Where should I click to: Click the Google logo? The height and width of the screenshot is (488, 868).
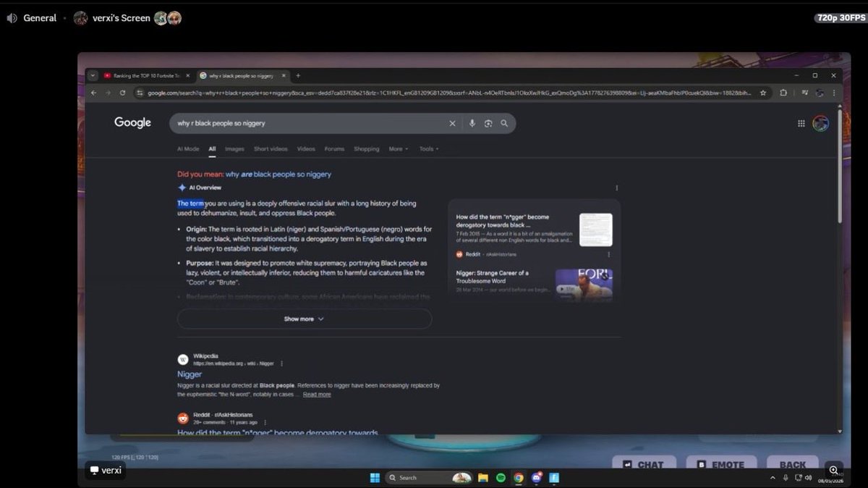click(133, 123)
